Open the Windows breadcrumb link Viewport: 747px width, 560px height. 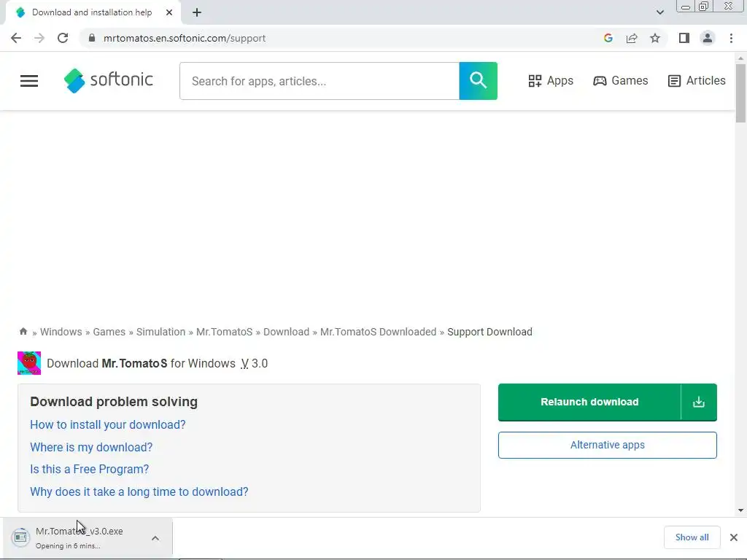coord(61,332)
